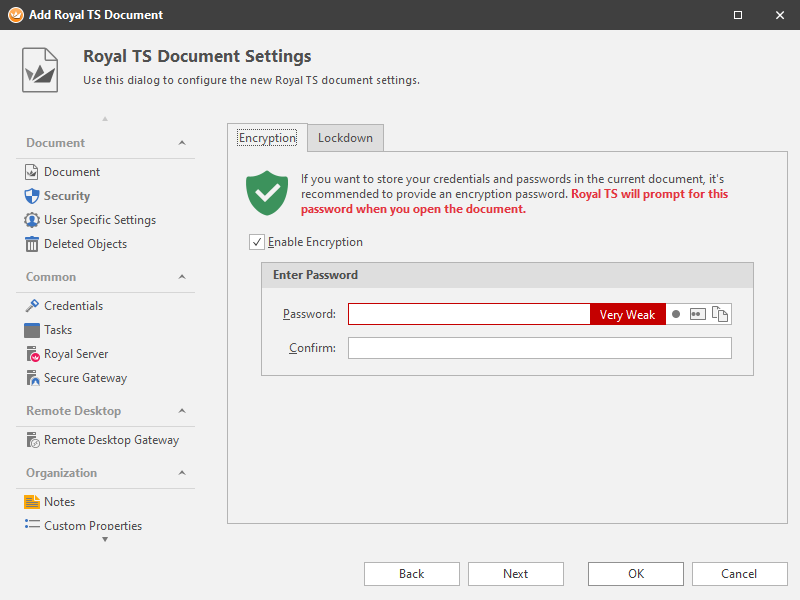
Task: Click the Remote Desktop Gateway icon
Action: tap(33, 440)
